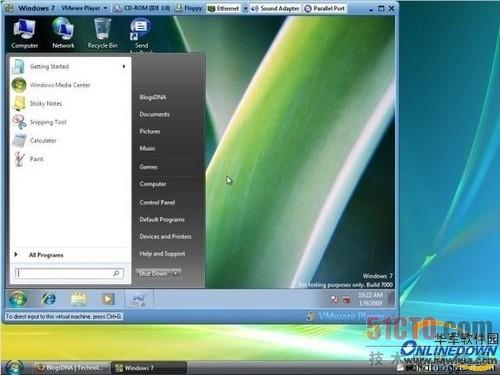Expand the Getting Started submenu arrow

pos(124,66)
